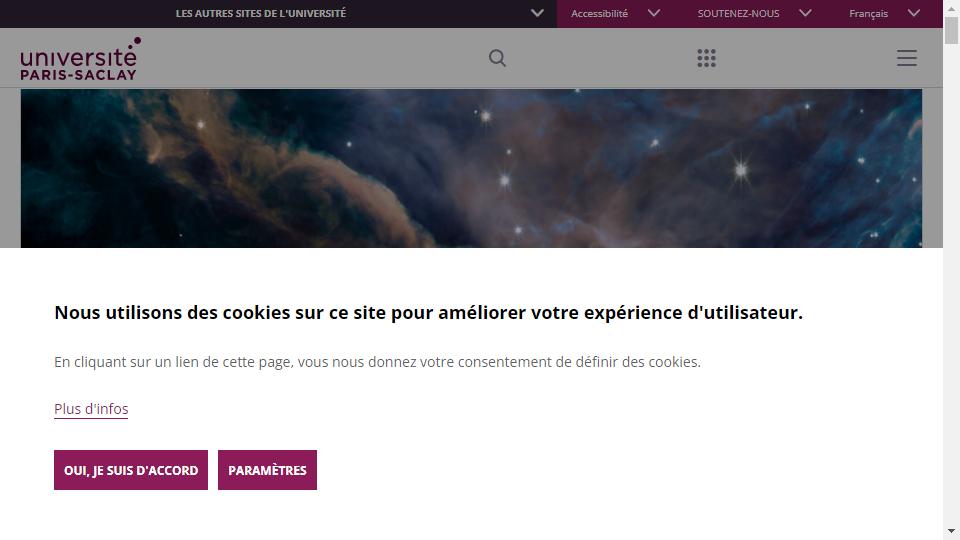
Task: Click the scrollbar down arrow
Action: 951,531
